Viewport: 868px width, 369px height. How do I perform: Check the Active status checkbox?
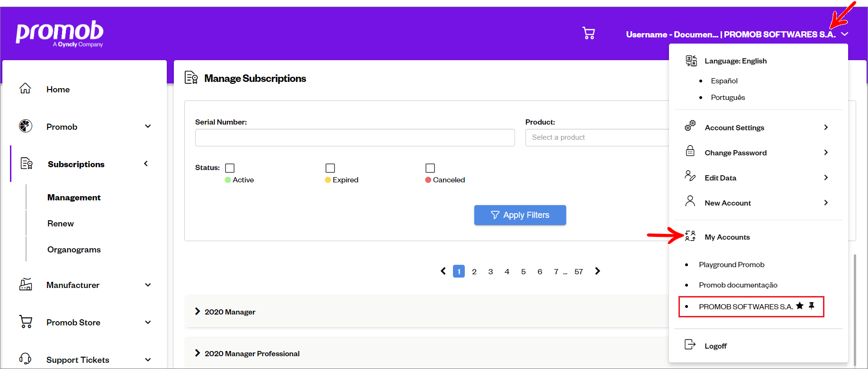click(x=230, y=168)
